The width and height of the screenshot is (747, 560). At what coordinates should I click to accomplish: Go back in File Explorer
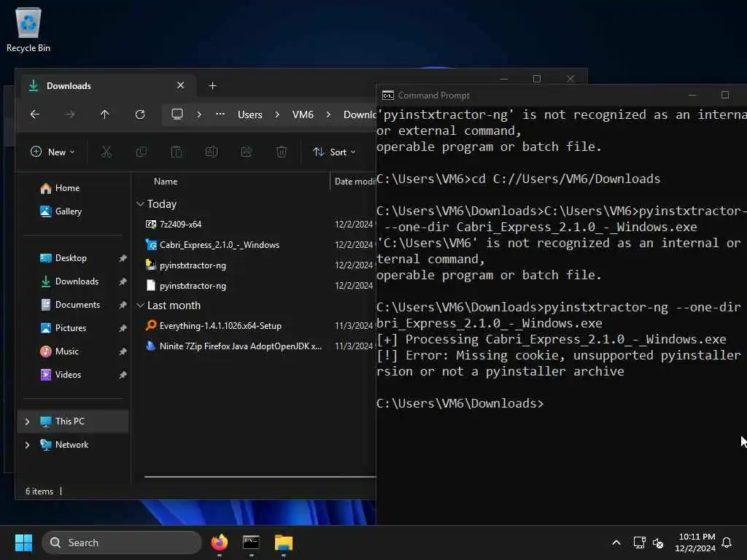[35, 114]
